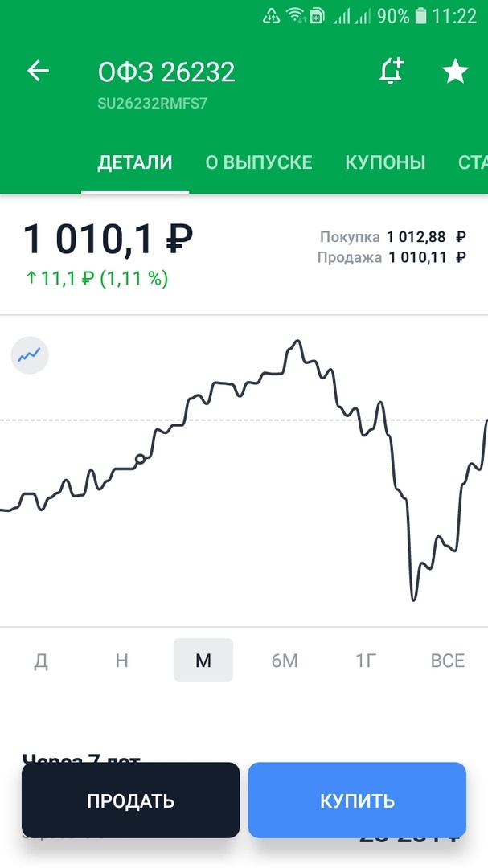Switch chart to 6М period
Viewport: 488px width, 868px height.
(x=285, y=660)
